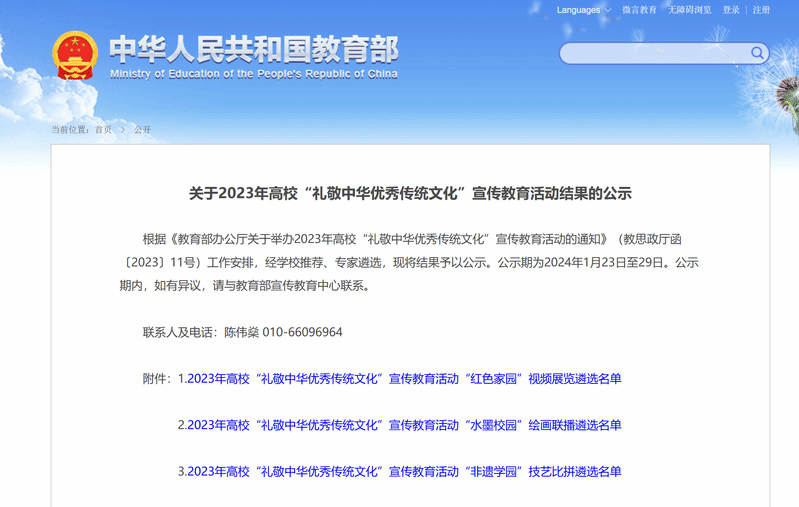Screen dimensions: 799x507
Task: Enable 无障碍浏览 accessibility mode
Action: (690, 10)
